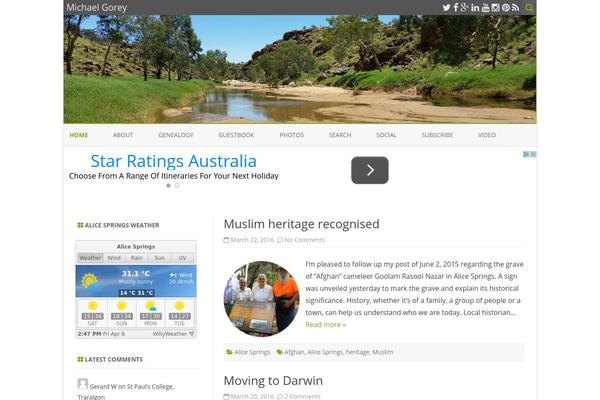
Task: Open the Muslim heritage recognised post title
Action: (x=302, y=224)
